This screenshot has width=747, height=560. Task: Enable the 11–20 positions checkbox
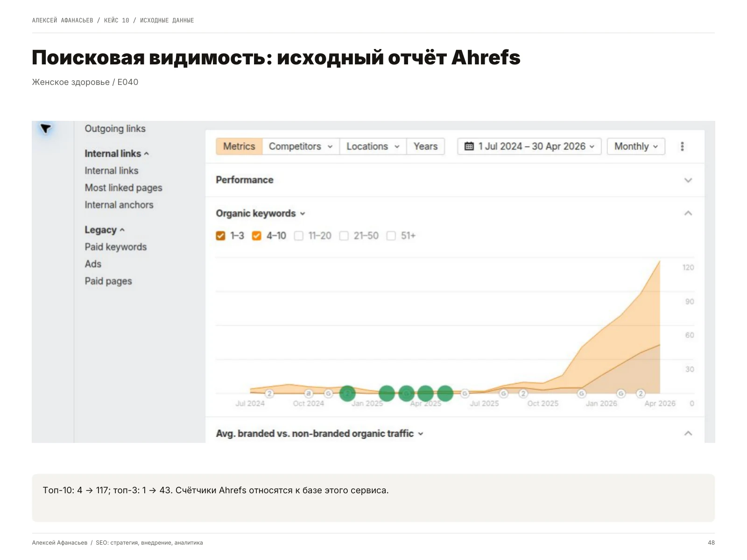click(x=298, y=236)
